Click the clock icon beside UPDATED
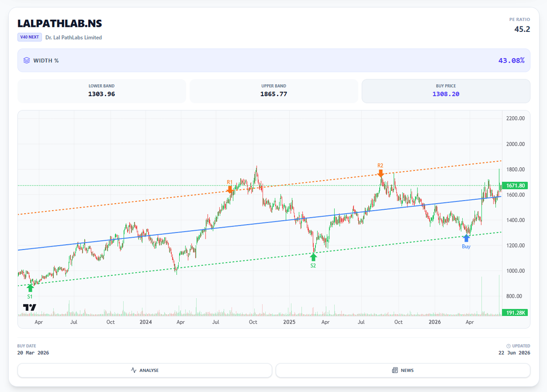This screenshot has height=392, width=547. tap(509, 346)
